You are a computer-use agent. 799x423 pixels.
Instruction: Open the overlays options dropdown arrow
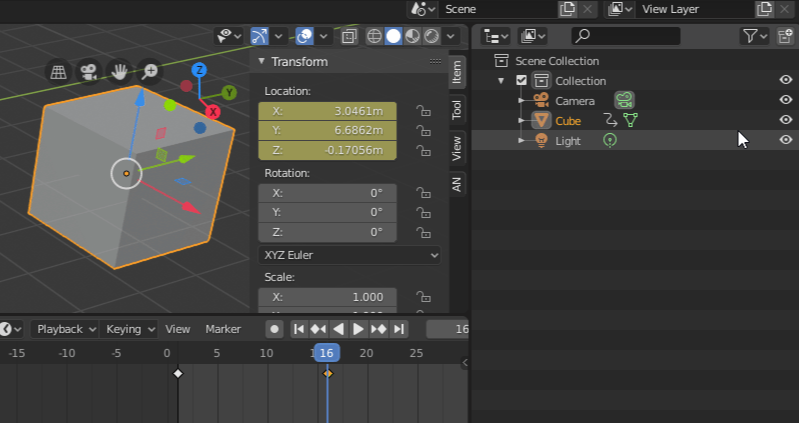(x=324, y=36)
